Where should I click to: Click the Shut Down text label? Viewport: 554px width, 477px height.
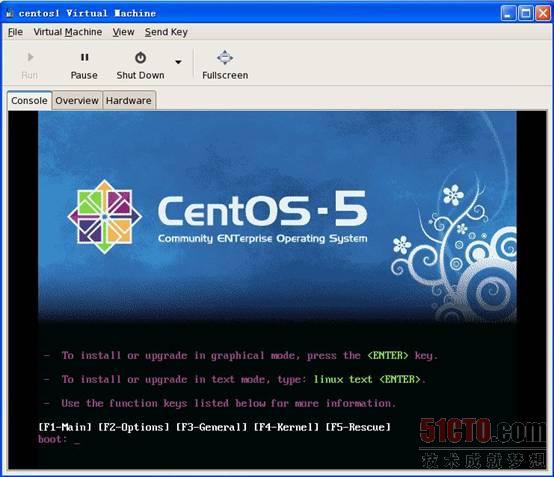(x=140, y=75)
